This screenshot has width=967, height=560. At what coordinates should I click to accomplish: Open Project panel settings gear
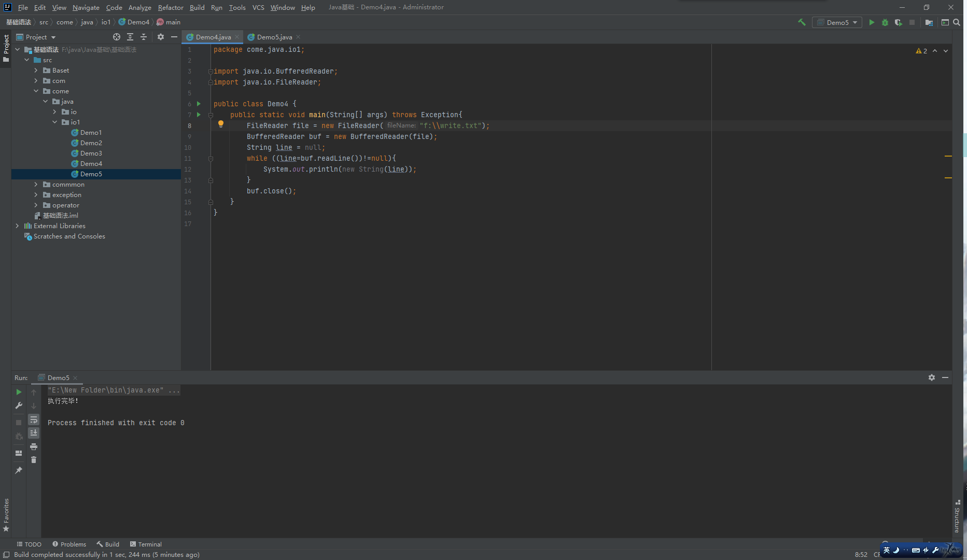click(161, 37)
